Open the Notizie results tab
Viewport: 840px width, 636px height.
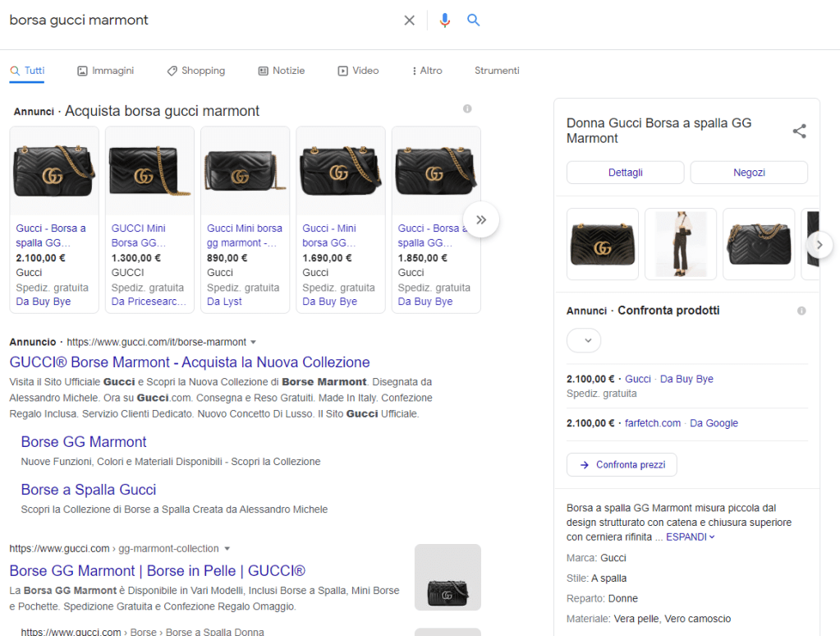(281, 71)
